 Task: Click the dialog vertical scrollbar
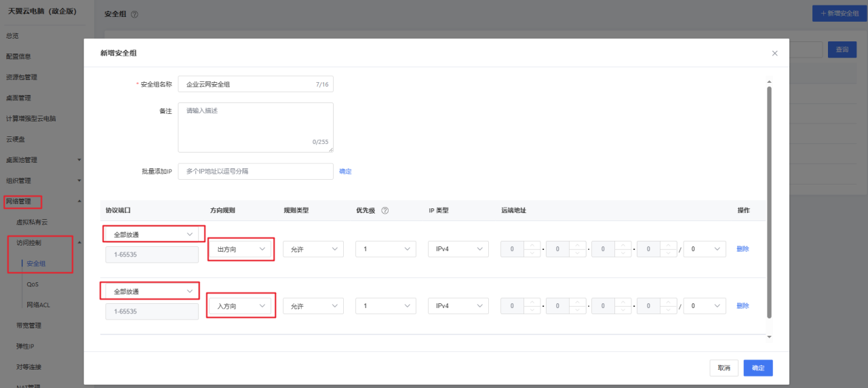click(769, 201)
